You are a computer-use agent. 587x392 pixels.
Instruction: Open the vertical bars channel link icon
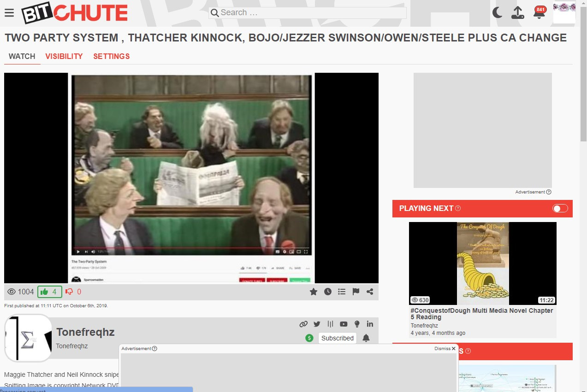tap(330, 324)
